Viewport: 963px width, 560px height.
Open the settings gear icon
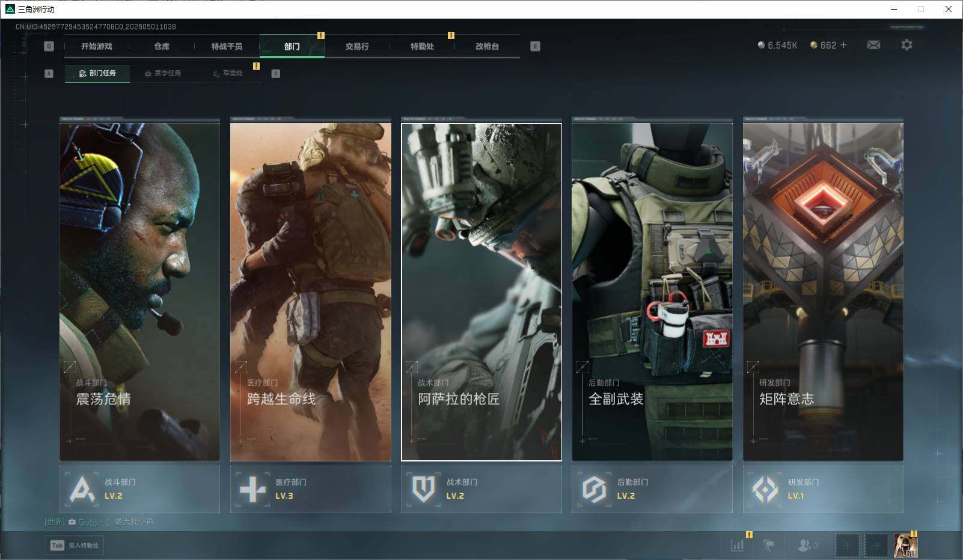click(x=906, y=45)
